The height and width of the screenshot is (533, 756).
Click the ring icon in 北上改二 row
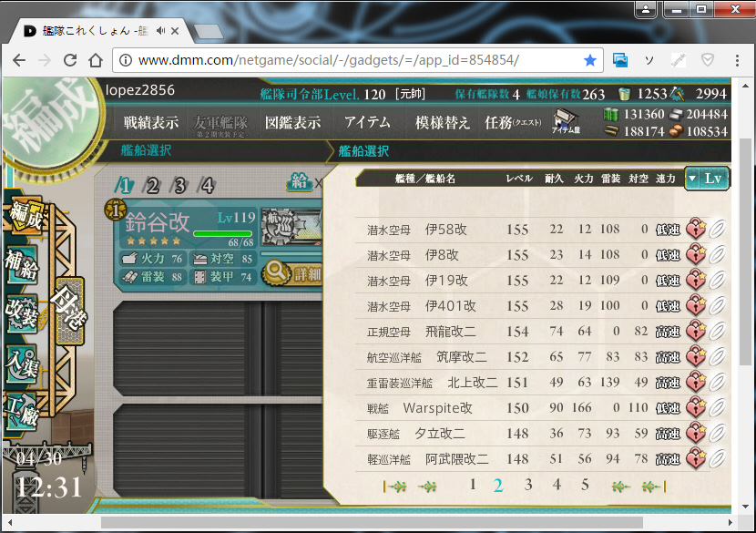[717, 382]
